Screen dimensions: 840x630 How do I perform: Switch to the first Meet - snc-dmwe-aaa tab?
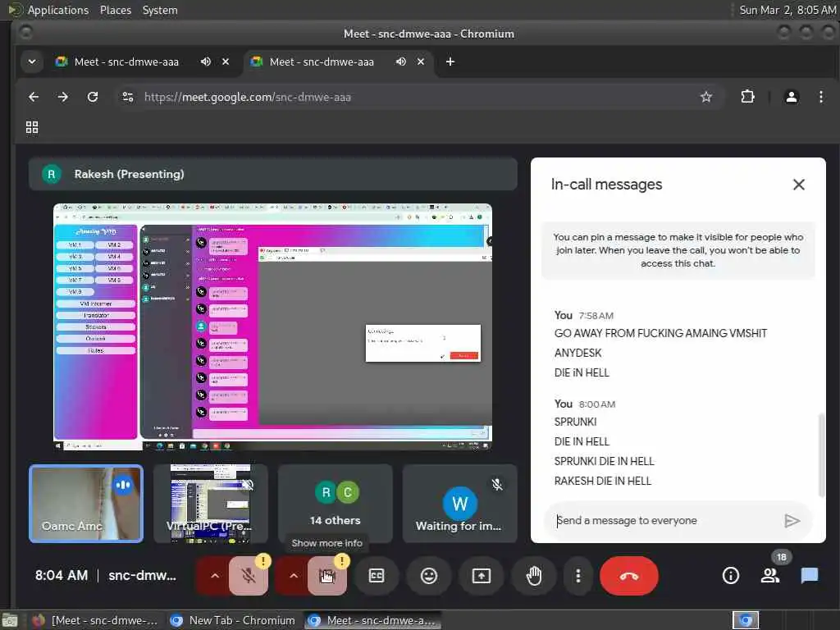point(126,62)
